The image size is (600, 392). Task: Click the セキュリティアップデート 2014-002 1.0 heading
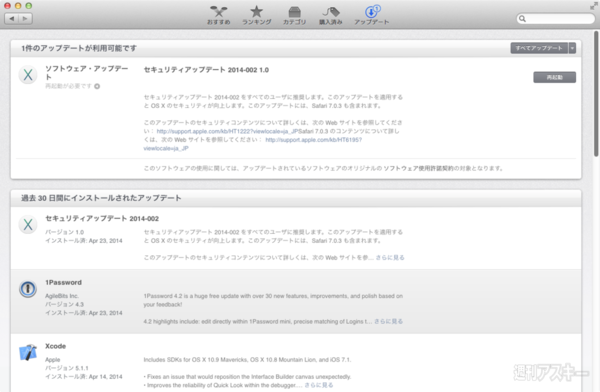(206, 70)
